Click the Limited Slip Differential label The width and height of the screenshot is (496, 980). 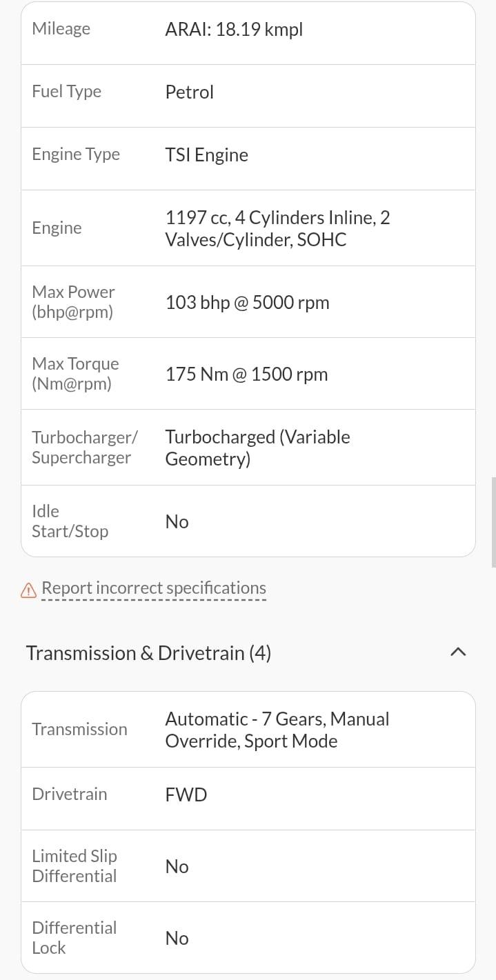[x=75, y=866]
